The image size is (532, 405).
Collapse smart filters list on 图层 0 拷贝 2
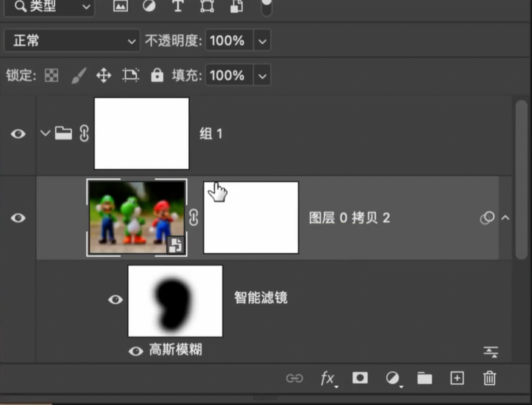(x=505, y=218)
